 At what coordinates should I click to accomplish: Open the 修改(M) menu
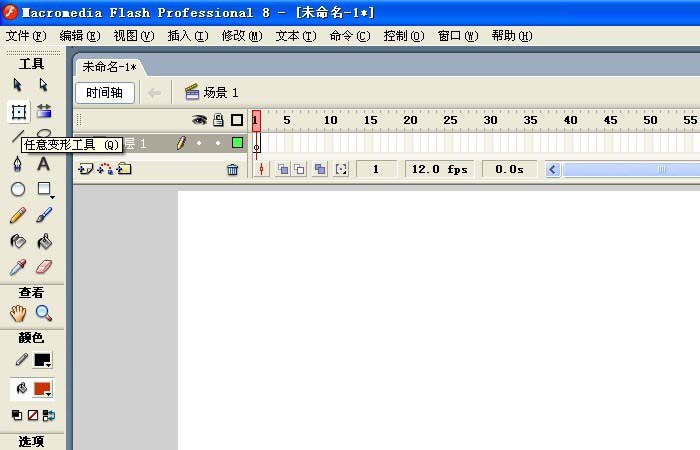point(242,36)
